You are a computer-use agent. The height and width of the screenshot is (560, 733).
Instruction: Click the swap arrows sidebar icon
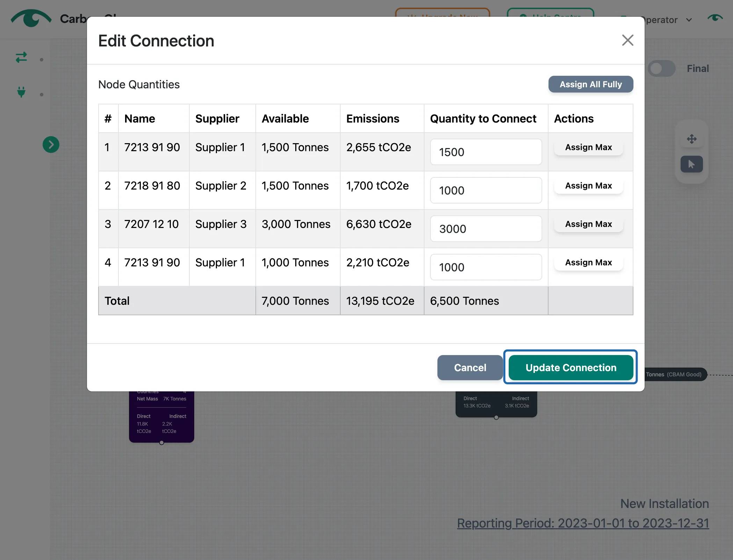tap(22, 57)
